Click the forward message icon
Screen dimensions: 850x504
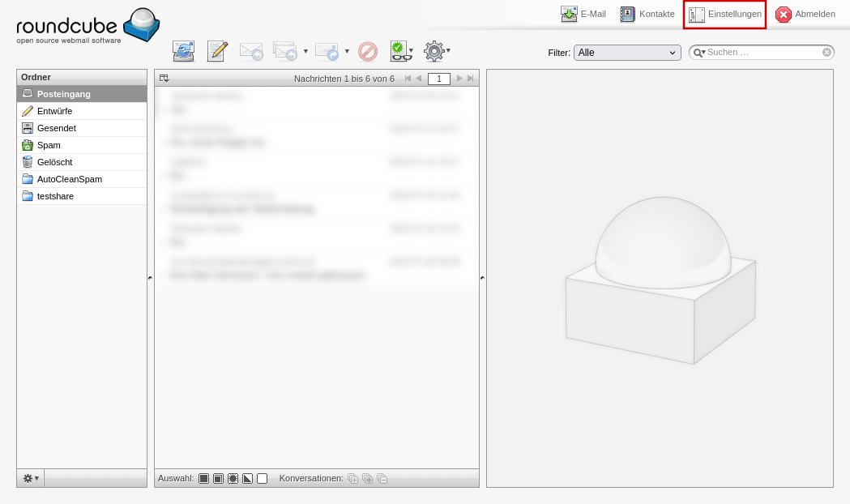tap(327, 51)
